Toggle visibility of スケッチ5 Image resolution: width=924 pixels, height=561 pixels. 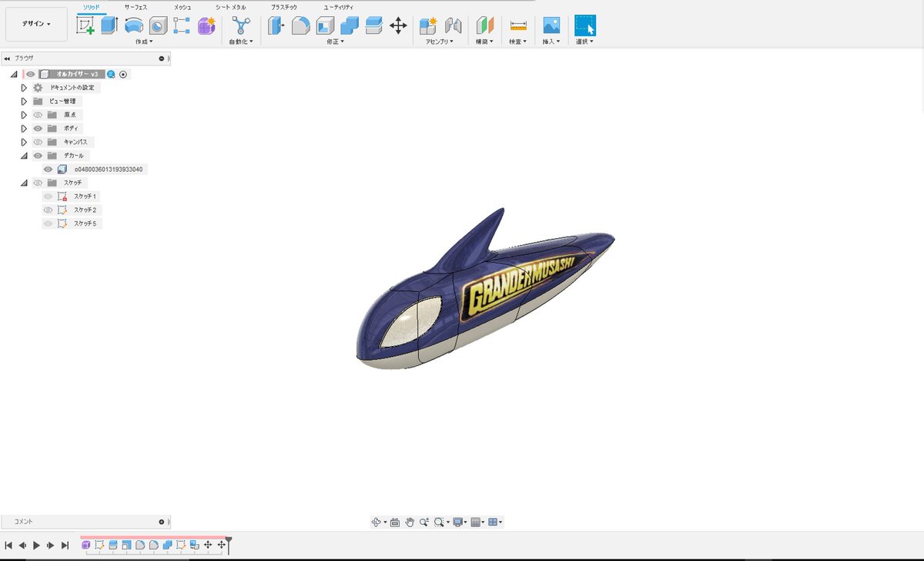(x=48, y=223)
